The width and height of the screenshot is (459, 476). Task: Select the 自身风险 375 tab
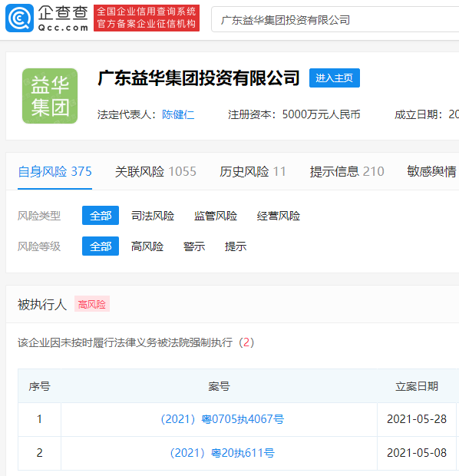pos(55,172)
